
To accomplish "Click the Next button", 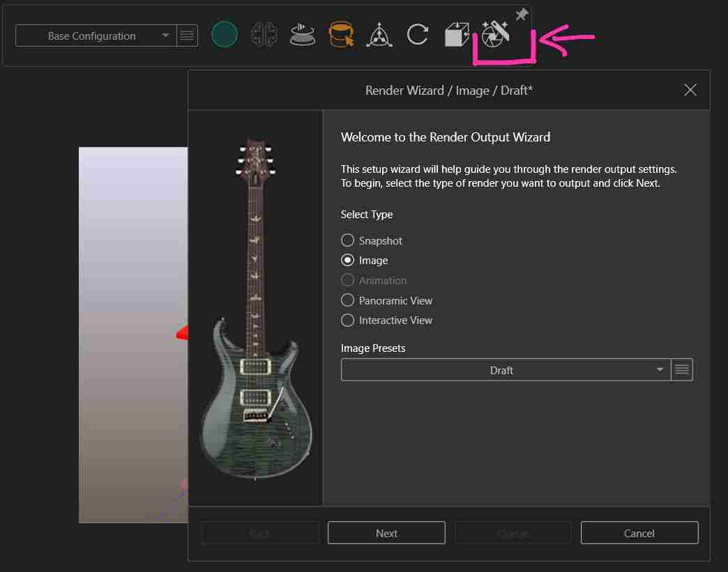I will 386,533.
